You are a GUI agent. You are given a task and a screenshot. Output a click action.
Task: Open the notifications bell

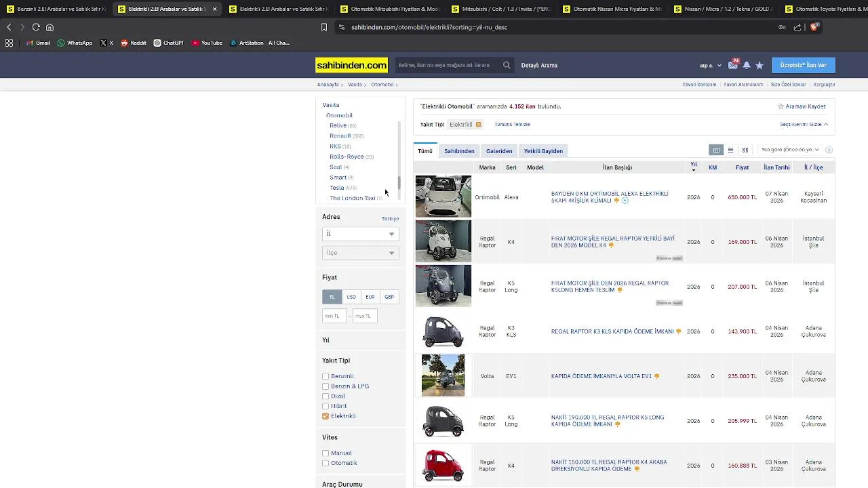pyautogui.click(x=747, y=65)
